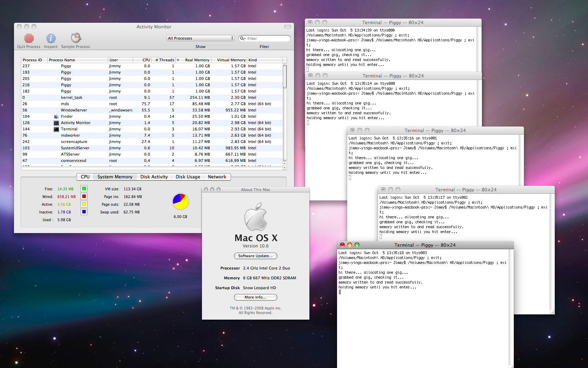
Task: Click Finder icon in process list
Action: tap(56, 116)
